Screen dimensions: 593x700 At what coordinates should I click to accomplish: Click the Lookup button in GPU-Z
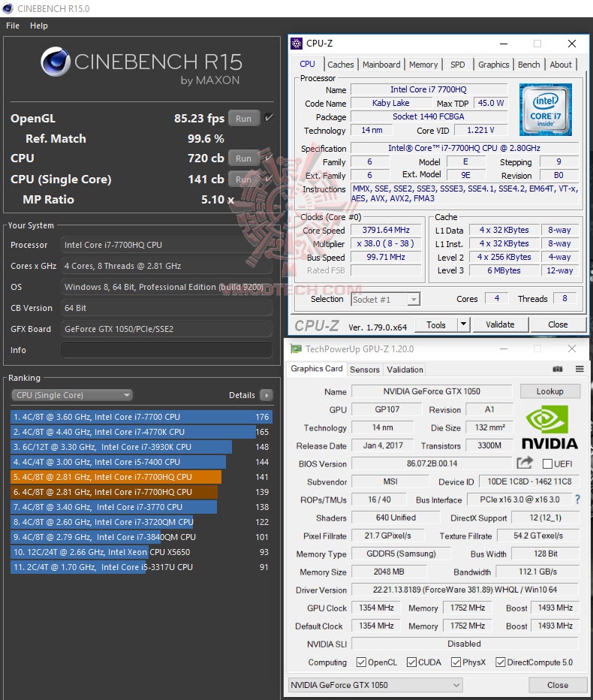click(550, 391)
